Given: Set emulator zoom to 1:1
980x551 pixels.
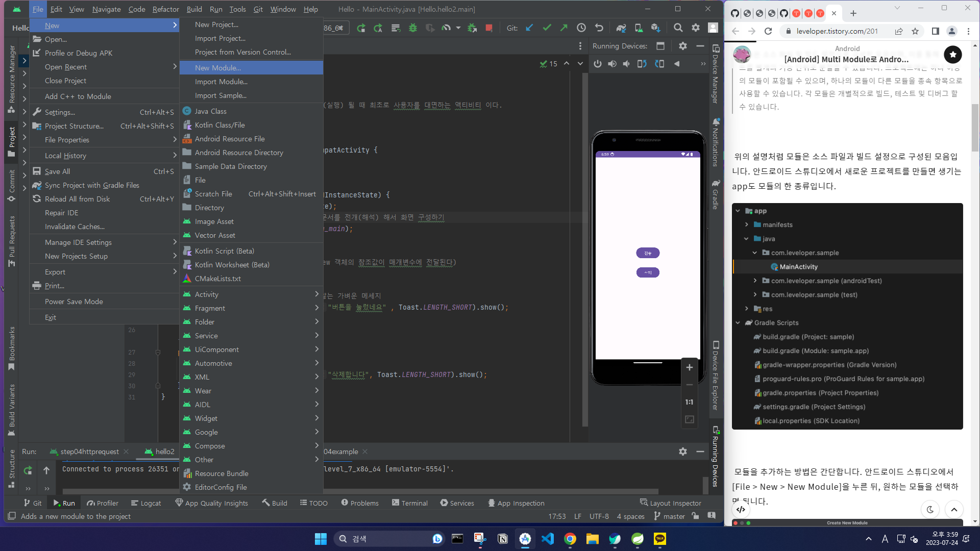Looking at the screenshot, I should [x=689, y=402].
